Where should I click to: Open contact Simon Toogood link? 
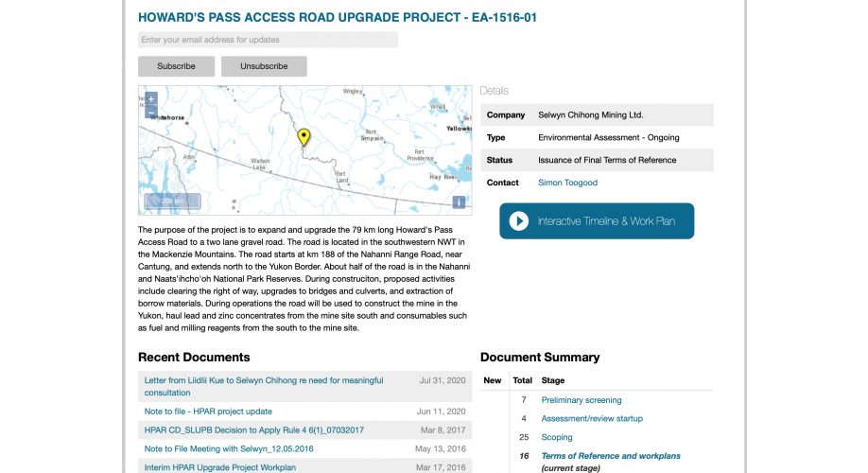point(567,183)
